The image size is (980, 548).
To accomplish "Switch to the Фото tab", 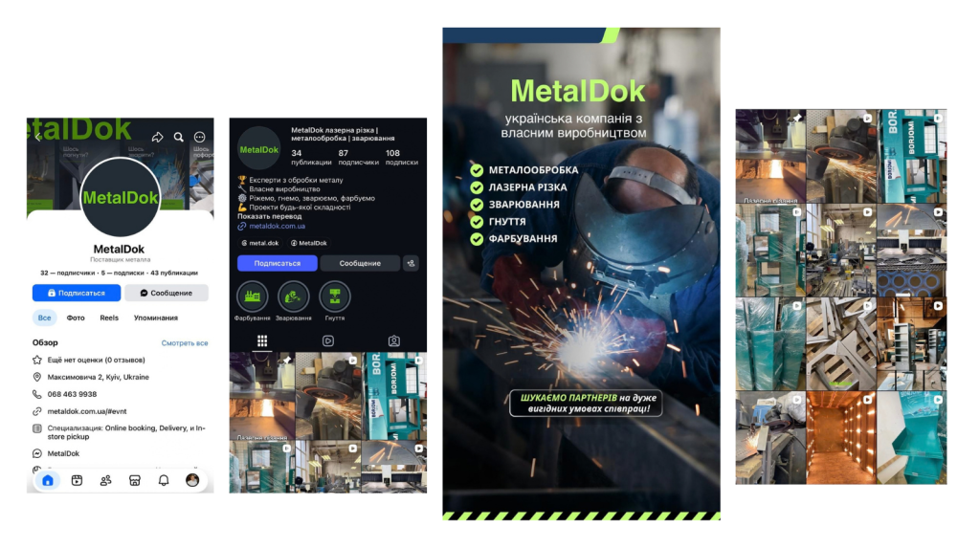I will click(76, 318).
